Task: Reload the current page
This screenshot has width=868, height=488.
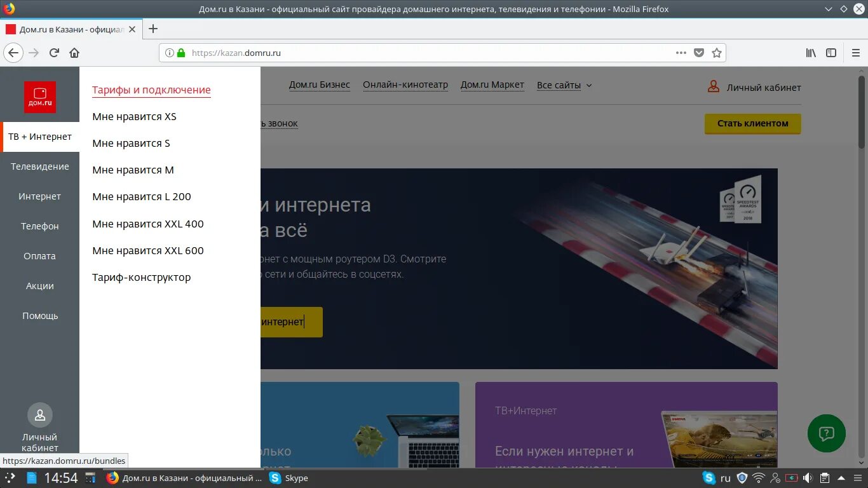Action: 54,53
